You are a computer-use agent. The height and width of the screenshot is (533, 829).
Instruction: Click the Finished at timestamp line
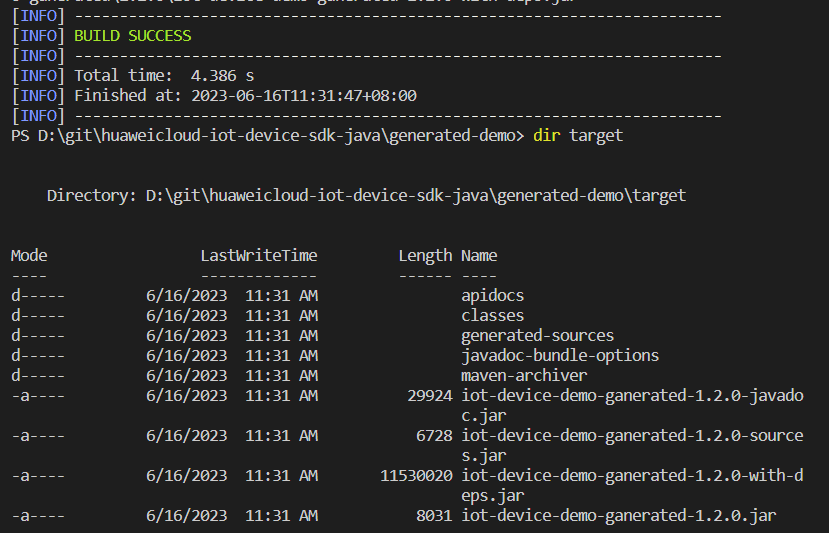click(245, 96)
